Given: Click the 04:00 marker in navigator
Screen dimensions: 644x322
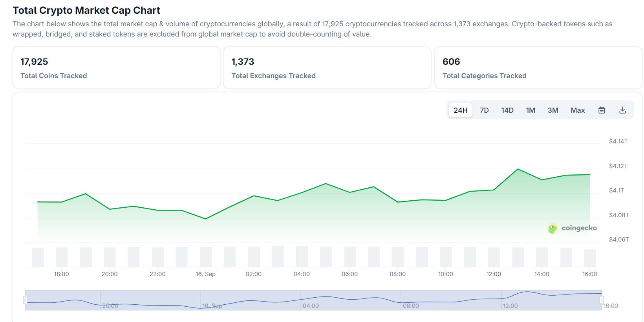Looking at the screenshot, I should tap(311, 306).
